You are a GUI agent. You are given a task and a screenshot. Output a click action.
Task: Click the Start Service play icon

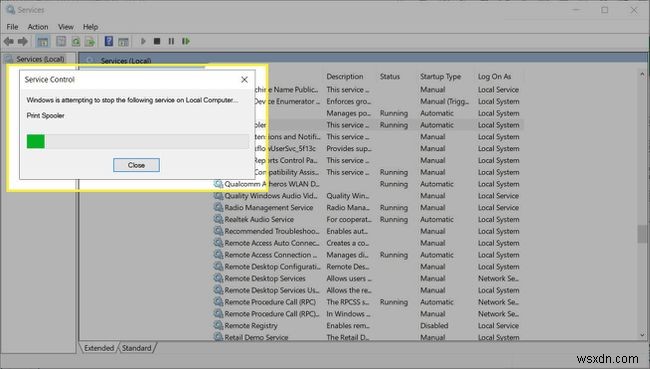143,41
